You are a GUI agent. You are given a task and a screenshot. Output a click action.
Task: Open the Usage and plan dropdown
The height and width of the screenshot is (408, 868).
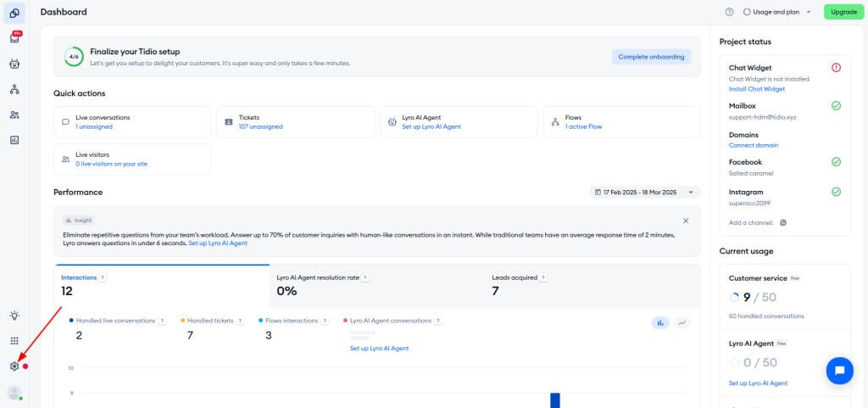pos(776,12)
